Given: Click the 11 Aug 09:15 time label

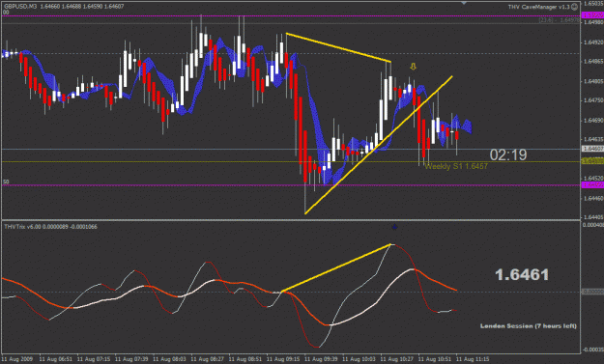Looking at the screenshot, I should [283, 359].
